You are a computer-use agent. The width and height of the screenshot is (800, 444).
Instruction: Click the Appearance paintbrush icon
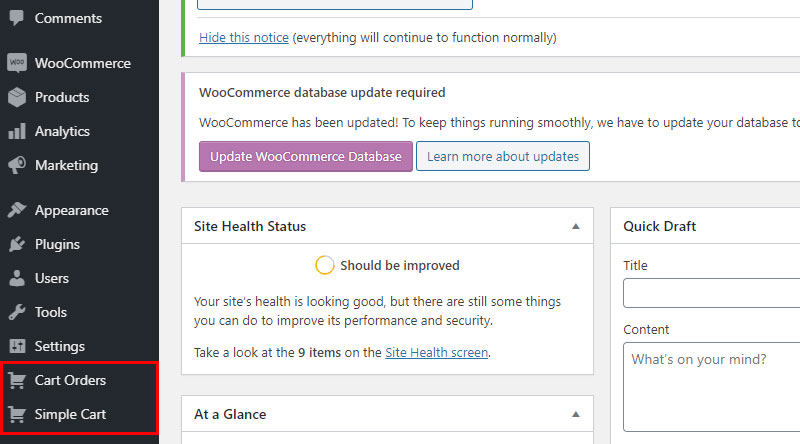click(17, 210)
